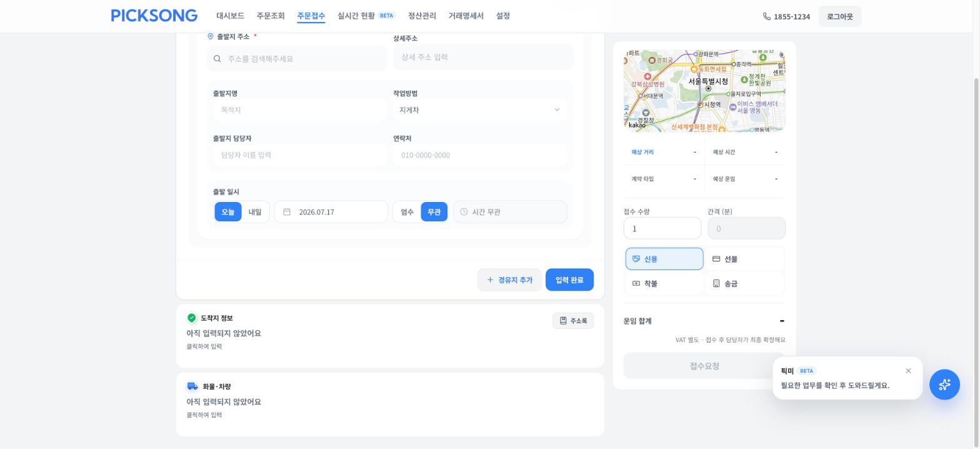The width and height of the screenshot is (980, 449).
Task: Focus the 출발지명 목적지 field
Action: click(x=299, y=110)
